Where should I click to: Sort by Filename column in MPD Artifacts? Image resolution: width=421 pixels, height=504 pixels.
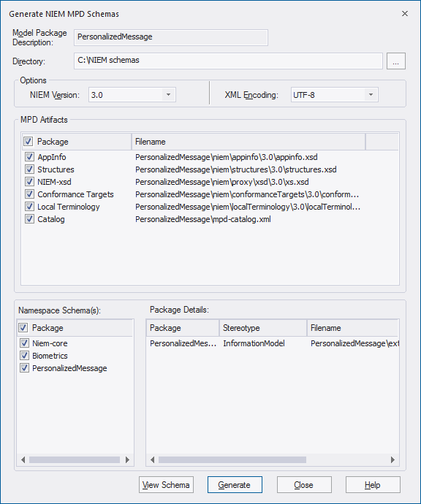click(249, 142)
